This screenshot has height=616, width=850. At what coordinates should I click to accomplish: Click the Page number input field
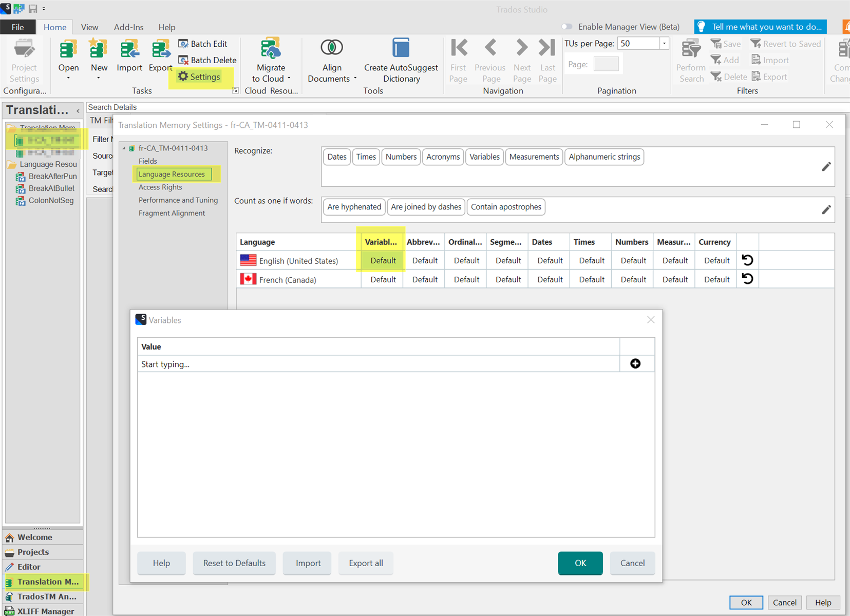(606, 64)
